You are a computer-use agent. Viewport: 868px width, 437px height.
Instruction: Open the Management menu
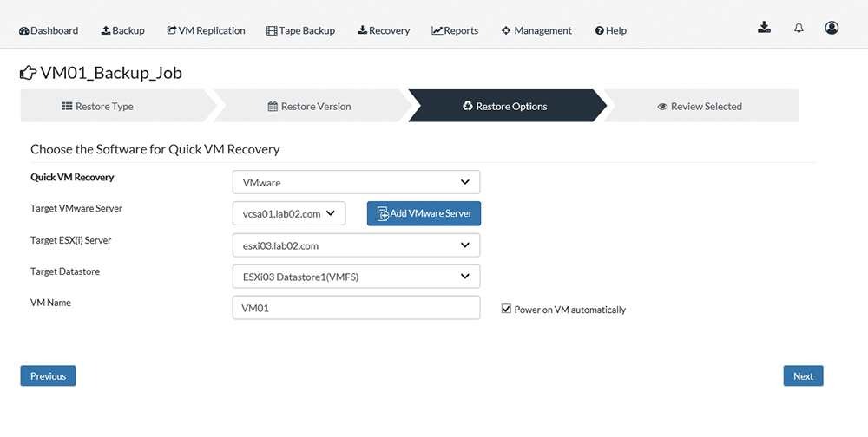(x=536, y=30)
